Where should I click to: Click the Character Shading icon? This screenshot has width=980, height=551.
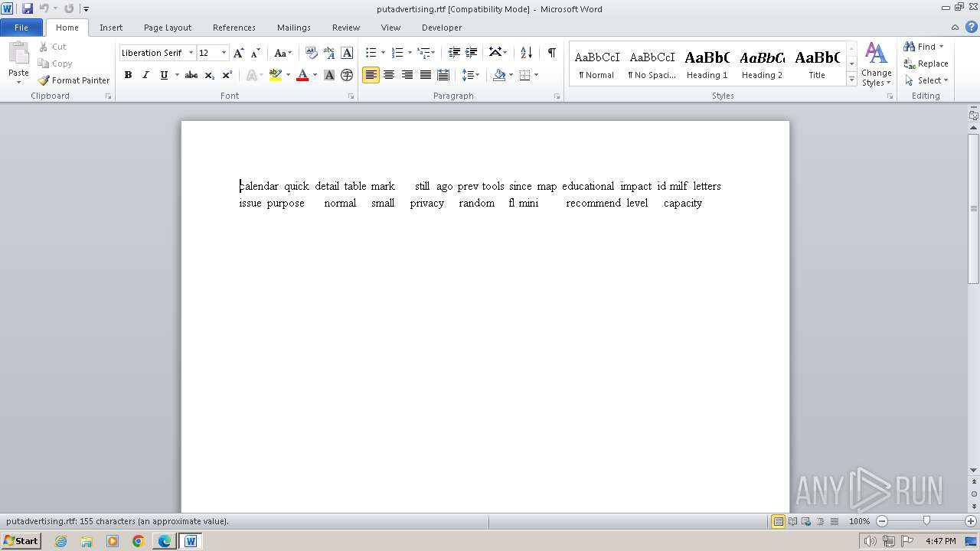[x=329, y=75]
